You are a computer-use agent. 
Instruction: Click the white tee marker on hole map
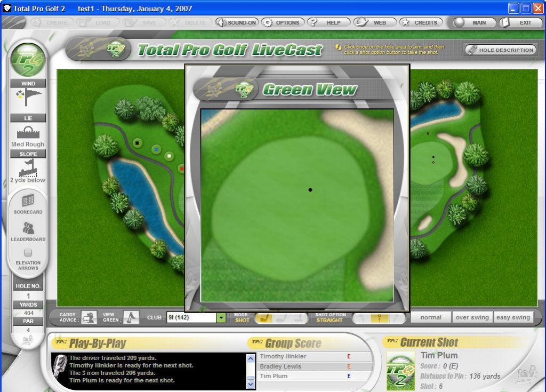(x=169, y=155)
